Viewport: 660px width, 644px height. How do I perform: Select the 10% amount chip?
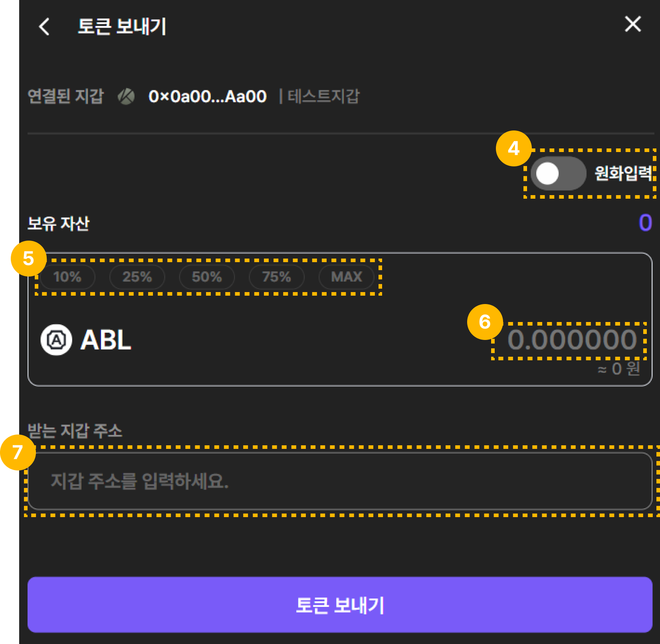(67, 277)
